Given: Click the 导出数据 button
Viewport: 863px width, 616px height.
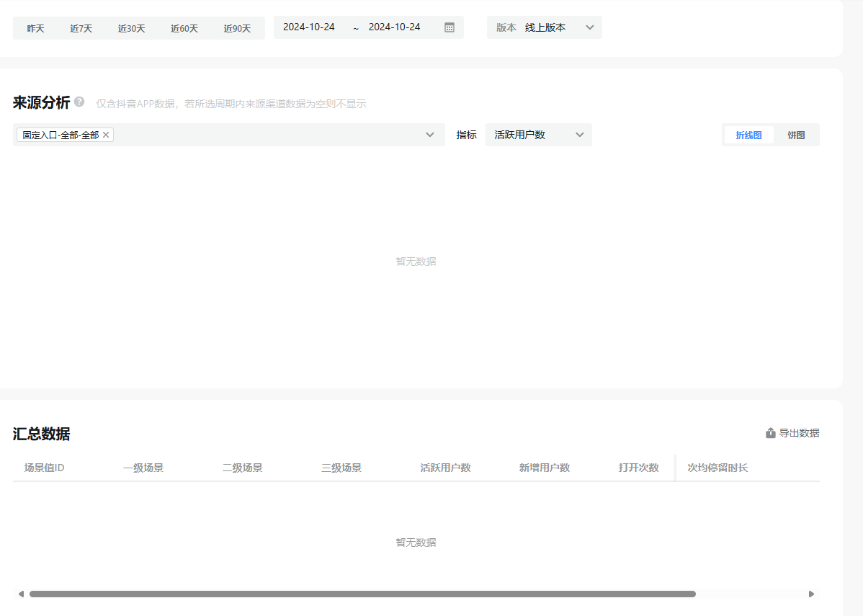Looking at the screenshot, I should (x=792, y=433).
